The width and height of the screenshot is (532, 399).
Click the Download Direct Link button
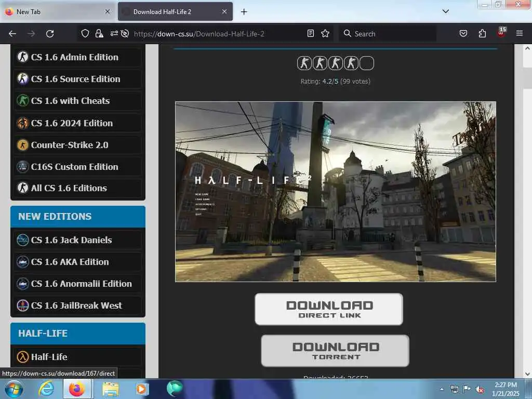click(x=329, y=309)
